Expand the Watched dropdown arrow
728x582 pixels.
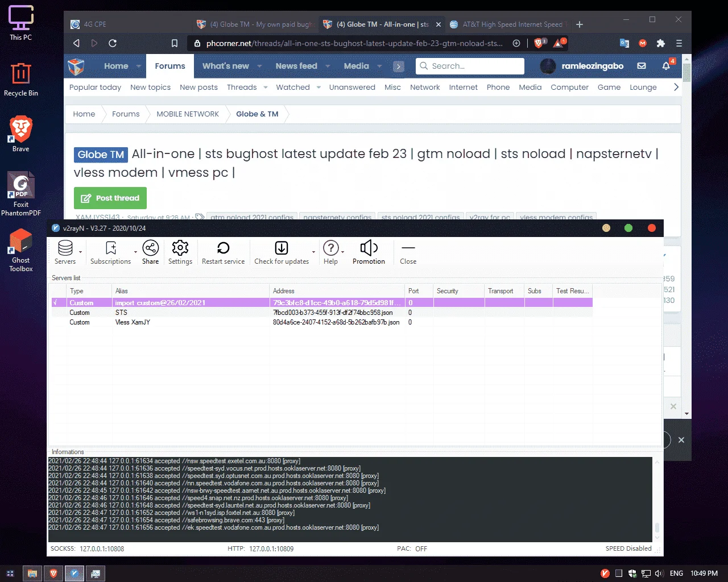click(318, 88)
